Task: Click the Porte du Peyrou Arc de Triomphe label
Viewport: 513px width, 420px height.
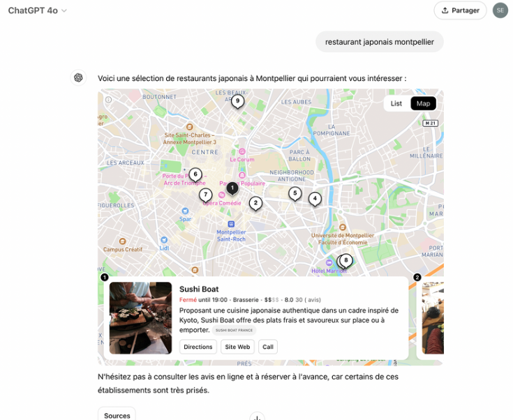Action: point(184,179)
